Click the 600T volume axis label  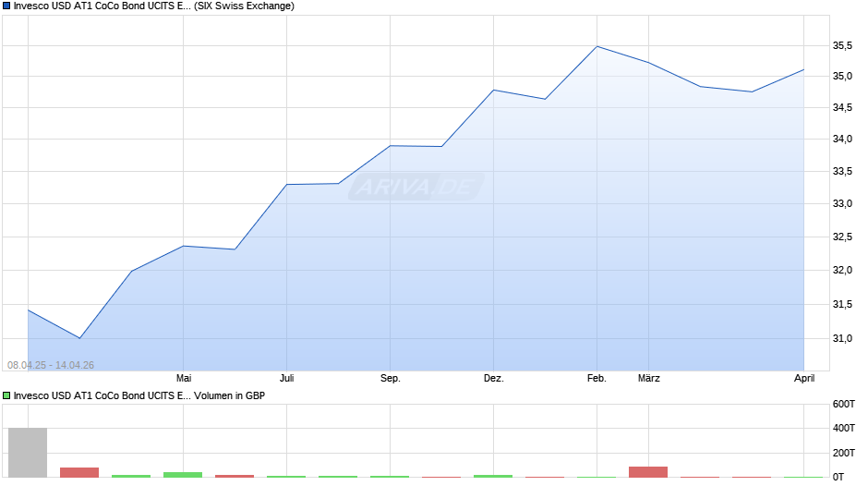click(x=844, y=405)
